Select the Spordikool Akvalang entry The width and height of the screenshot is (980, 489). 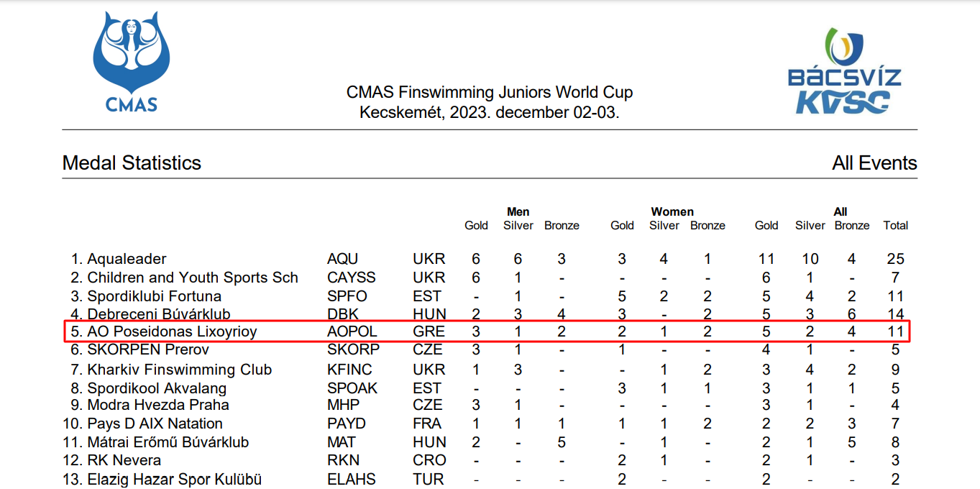click(157, 388)
